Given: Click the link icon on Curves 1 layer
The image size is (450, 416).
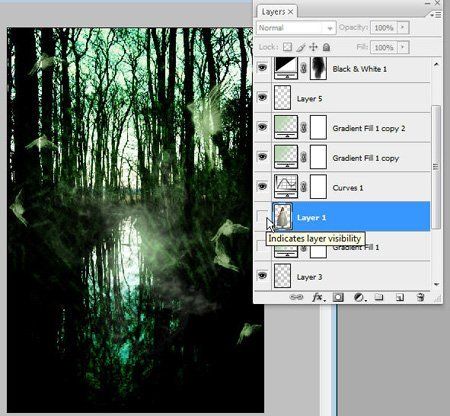Looking at the screenshot, I should tap(303, 187).
